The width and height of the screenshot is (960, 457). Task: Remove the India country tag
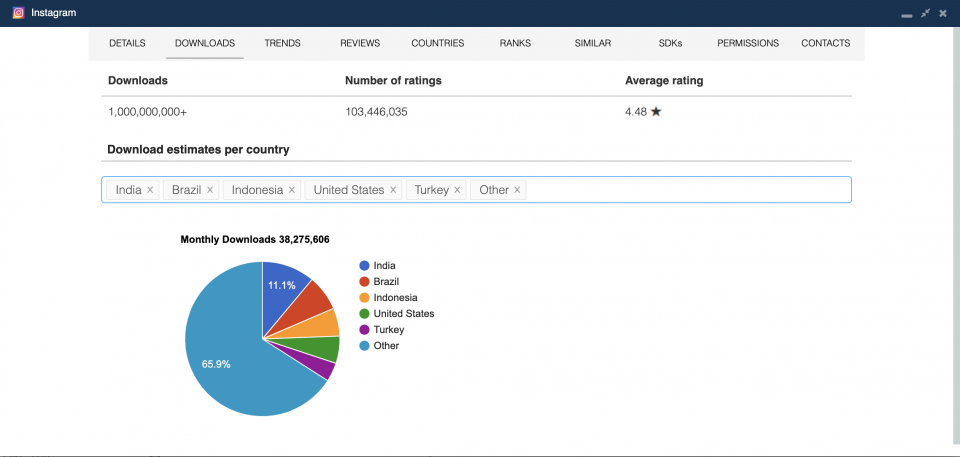[x=150, y=190]
